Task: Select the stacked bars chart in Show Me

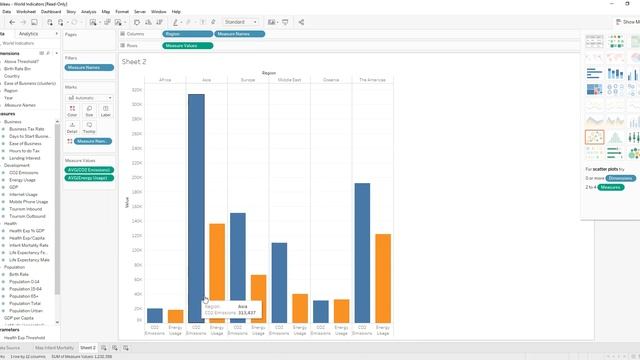Action: pos(615,73)
